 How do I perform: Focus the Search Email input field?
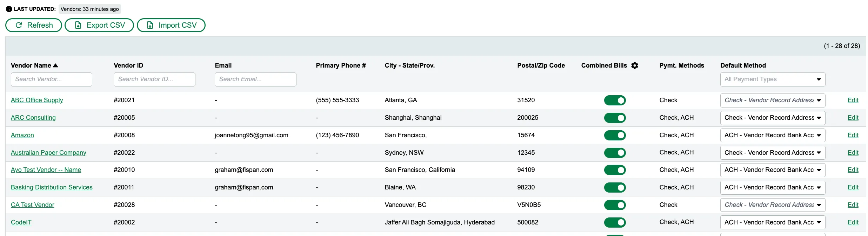tap(255, 79)
